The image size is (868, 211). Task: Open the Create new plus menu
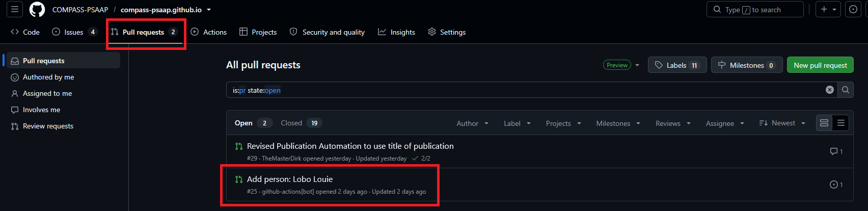click(828, 9)
